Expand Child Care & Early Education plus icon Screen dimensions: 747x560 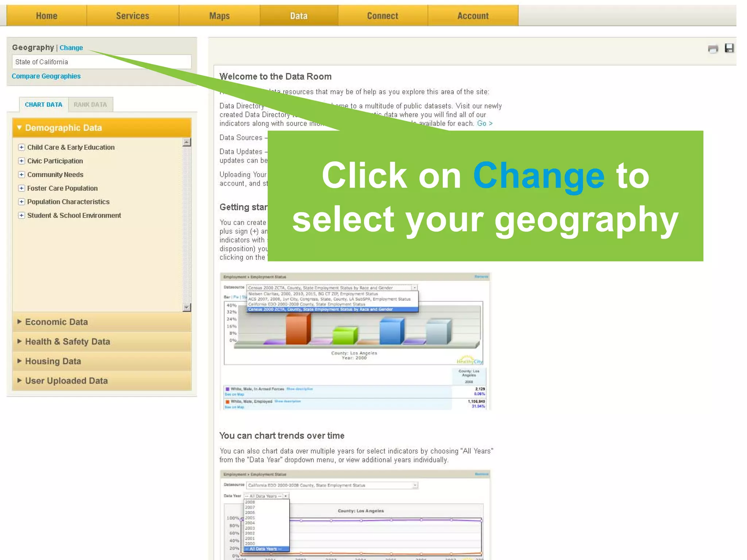pos(22,147)
